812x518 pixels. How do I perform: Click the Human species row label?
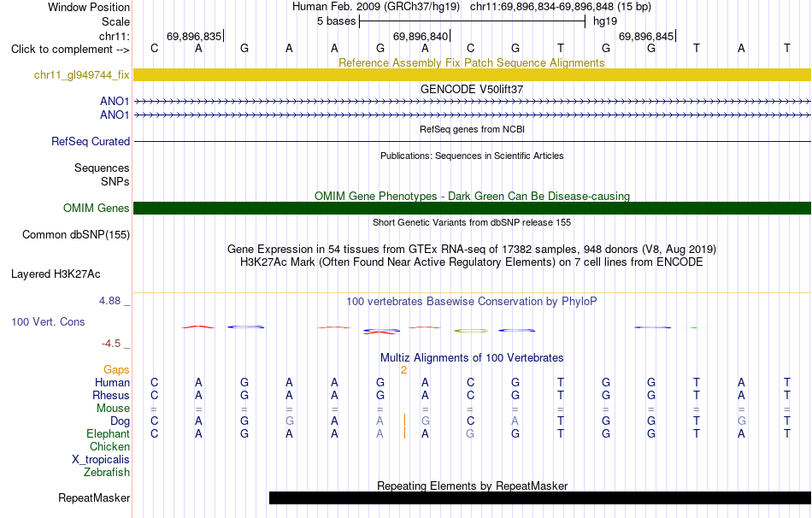point(112,382)
